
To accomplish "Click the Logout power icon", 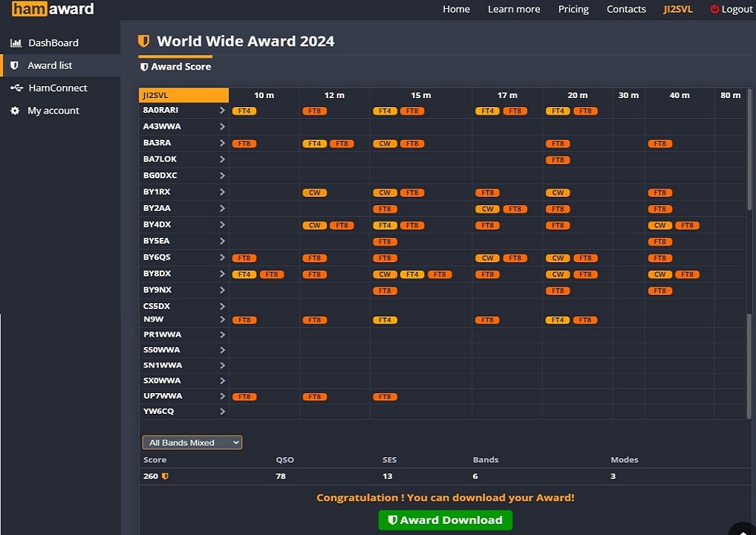I will pos(714,9).
